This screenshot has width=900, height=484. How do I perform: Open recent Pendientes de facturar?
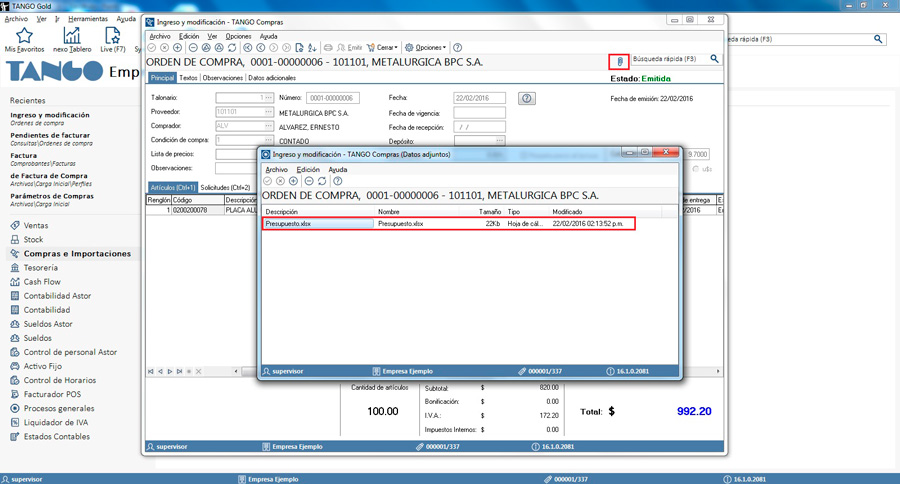(x=51, y=139)
